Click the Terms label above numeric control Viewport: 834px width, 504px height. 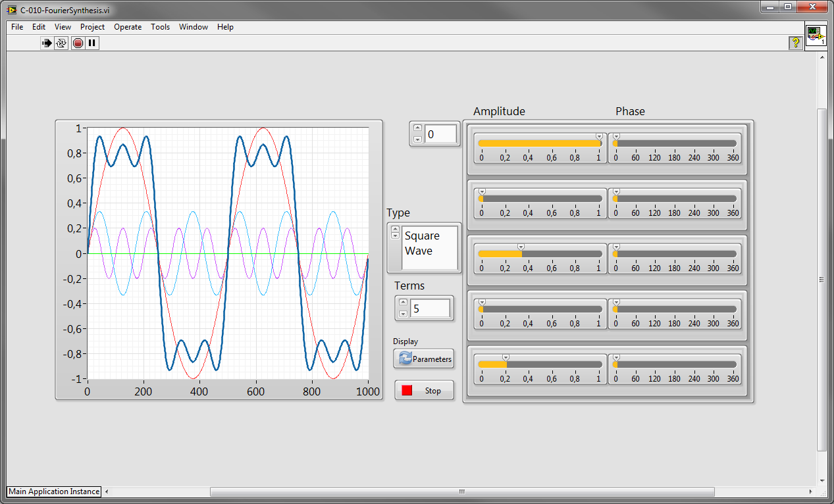click(409, 286)
